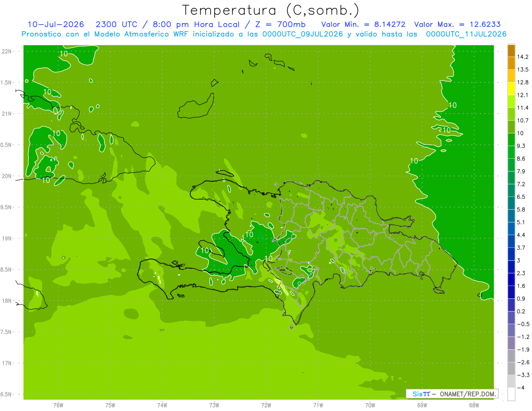
Task: Click the teal swatch between 5.8 and 6.5
Action: tap(511, 203)
